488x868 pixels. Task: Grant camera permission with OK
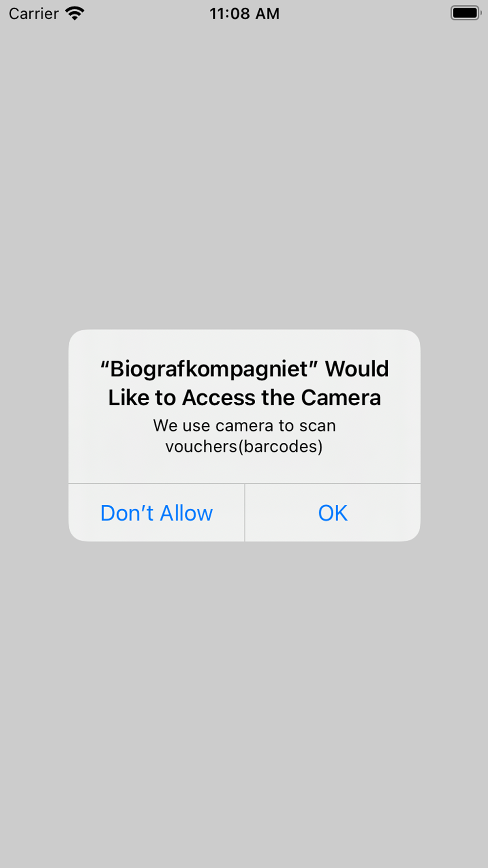coord(333,513)
